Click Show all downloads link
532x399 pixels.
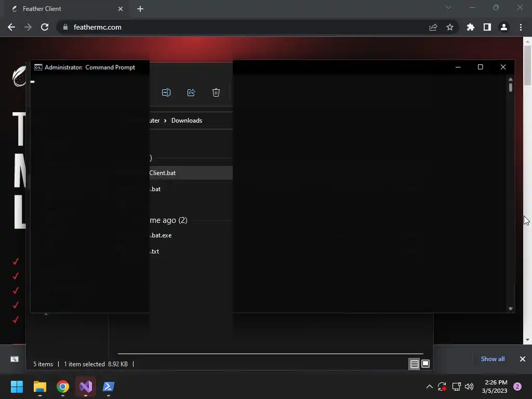click(x=493, y=358)
